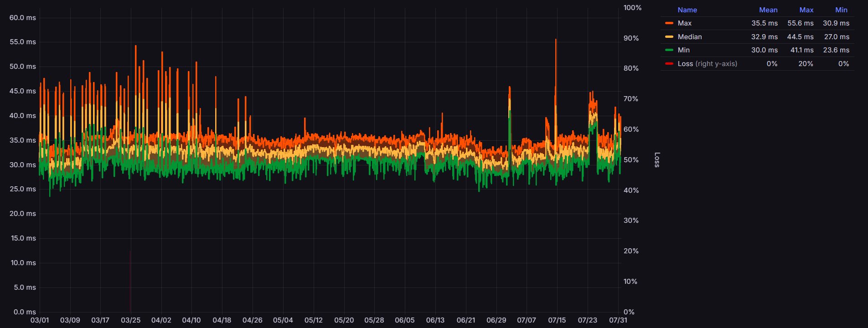Sort legend by the Name column header

click(687, 10)
